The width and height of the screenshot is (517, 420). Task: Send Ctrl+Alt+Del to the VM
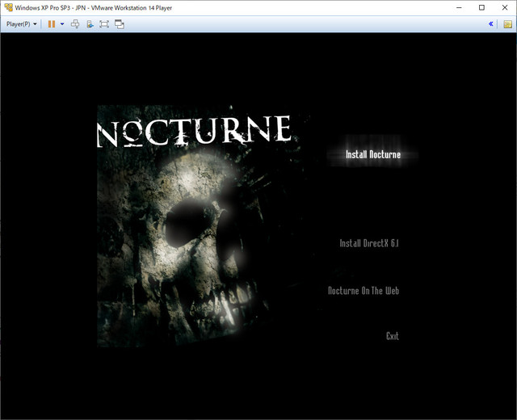click(75, 24)
